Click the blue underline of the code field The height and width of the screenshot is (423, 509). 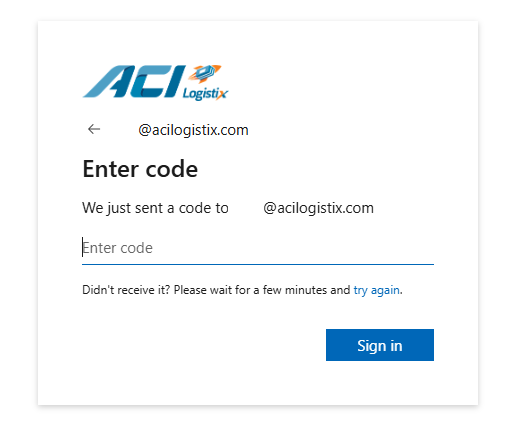click(258, 264)
